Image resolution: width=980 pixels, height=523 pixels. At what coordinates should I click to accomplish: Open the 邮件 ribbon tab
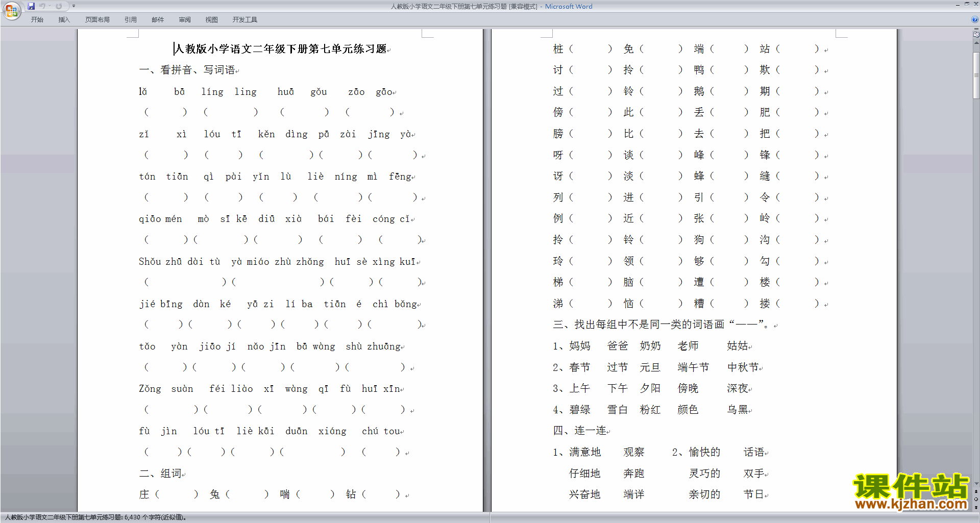tap(158, 19)
